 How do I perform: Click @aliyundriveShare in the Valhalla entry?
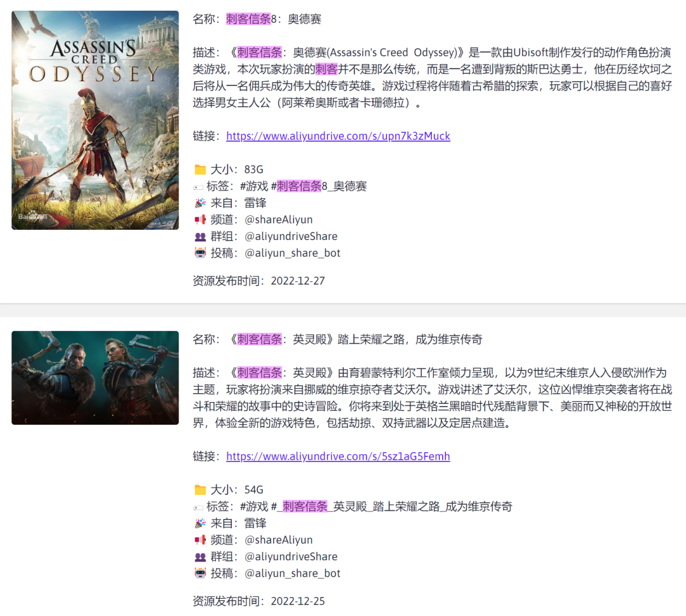point(291,557)
